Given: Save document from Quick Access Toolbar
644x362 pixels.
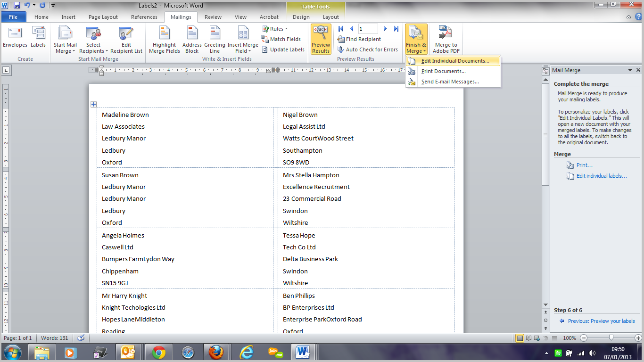Looking at the screenshot, I should 17,5.
